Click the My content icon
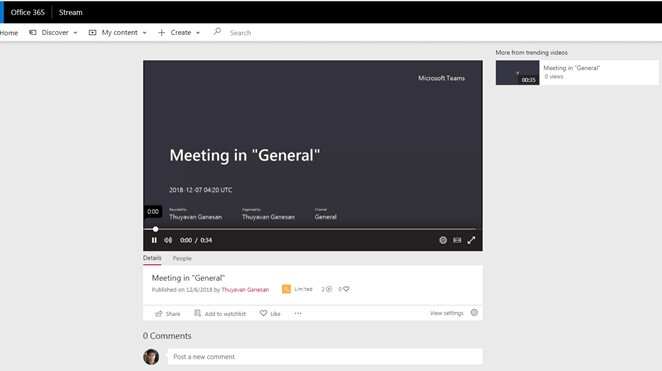 coord(92,32)
